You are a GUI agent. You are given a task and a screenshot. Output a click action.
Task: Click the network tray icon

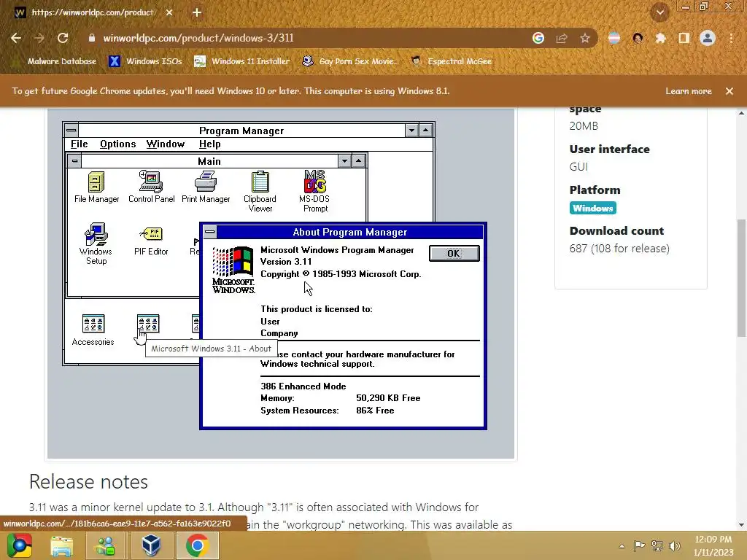pyautogui.click(x=657, y=546)
